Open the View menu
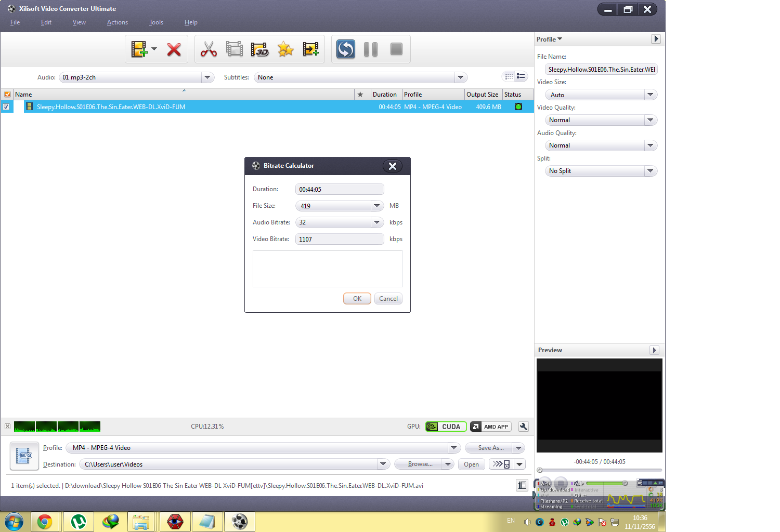 (x=79, y=22)
